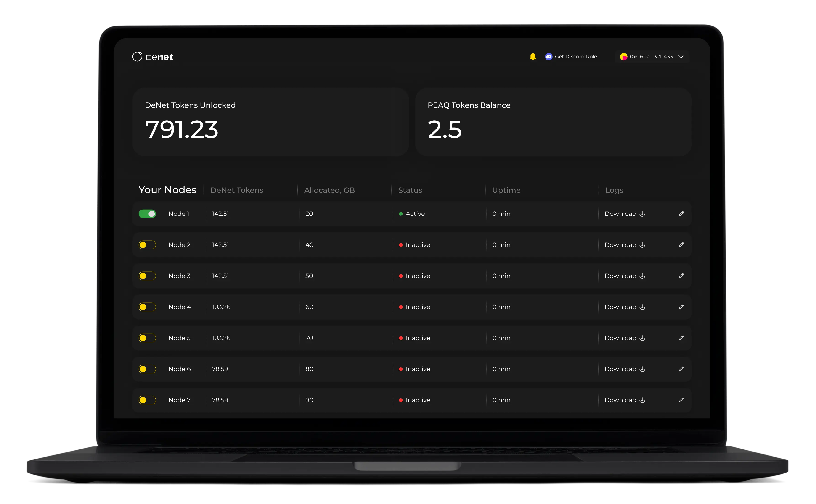Edit Node 1 with pencil icon

coord(681,214)
